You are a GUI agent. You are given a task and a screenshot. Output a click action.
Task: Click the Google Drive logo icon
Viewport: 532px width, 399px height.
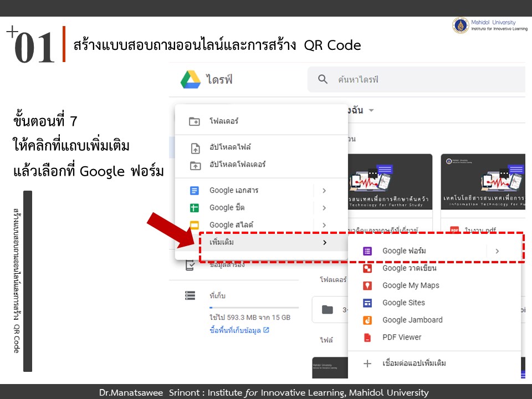(x=190, y=80)
